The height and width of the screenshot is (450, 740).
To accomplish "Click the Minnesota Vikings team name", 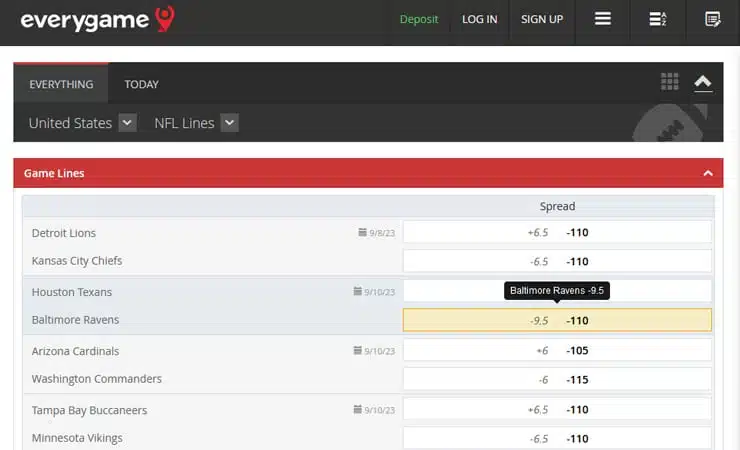I will [77, 438].
